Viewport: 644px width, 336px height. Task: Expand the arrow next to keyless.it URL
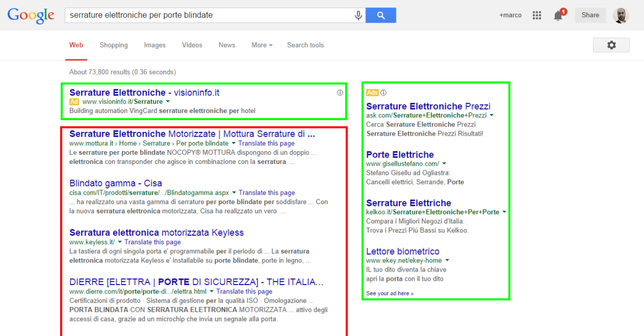119,242
